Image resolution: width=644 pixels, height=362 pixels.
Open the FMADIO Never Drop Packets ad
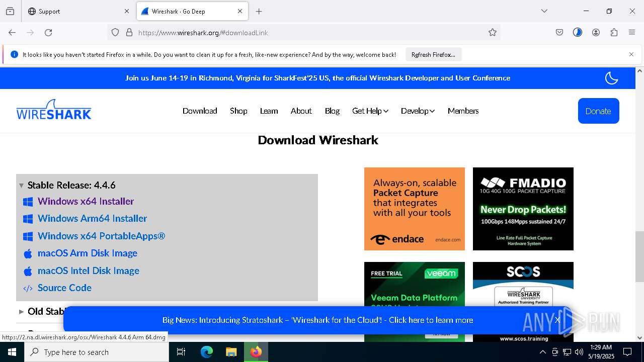pos(523,209)
